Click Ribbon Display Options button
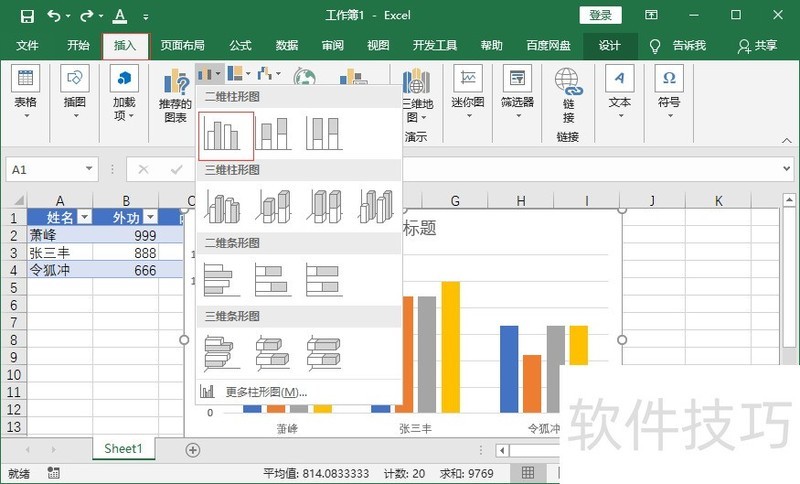This screenshot has height=484, width=800. tap(652, 15)
